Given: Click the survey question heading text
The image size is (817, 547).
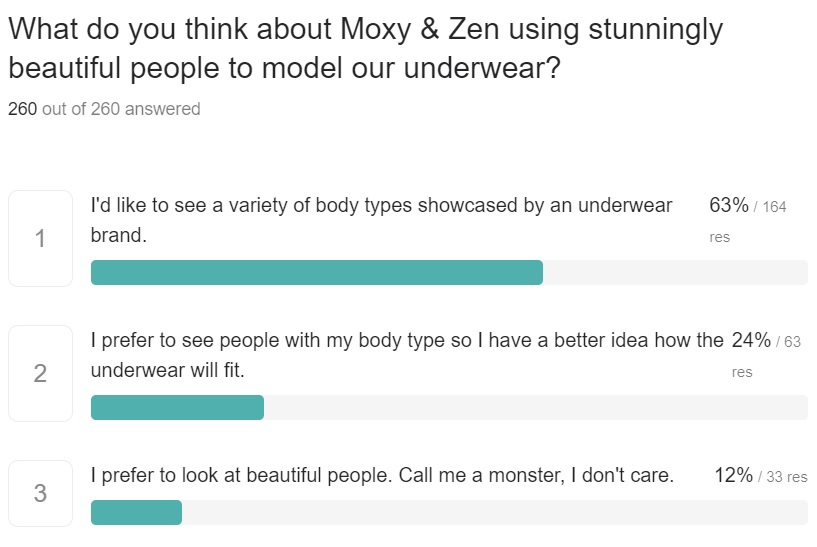Looking at the screenshot, I should (x=365, y=48).
